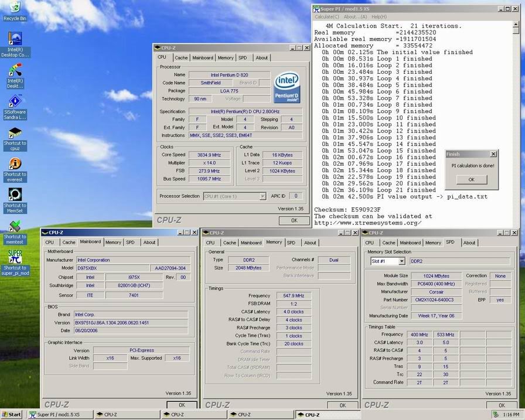Open the Shortcut to everest icon
Screen dimensions: 525x420
click(x=15, y=165)
